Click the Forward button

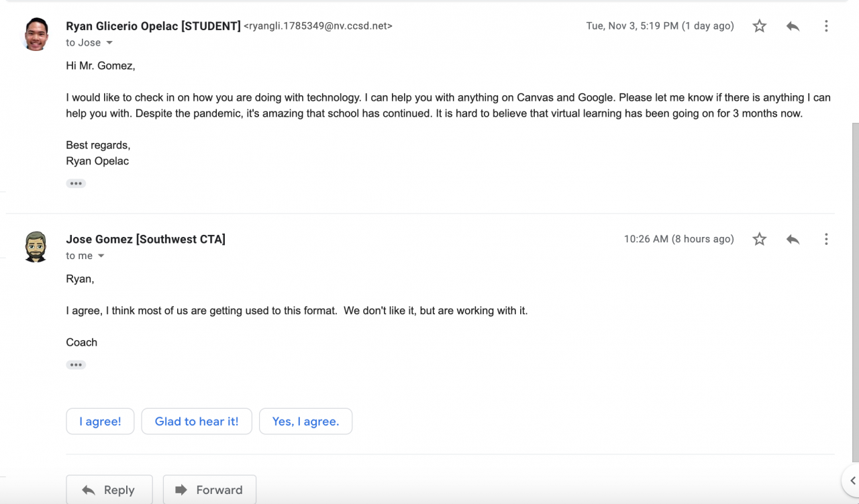click(209, 490)
